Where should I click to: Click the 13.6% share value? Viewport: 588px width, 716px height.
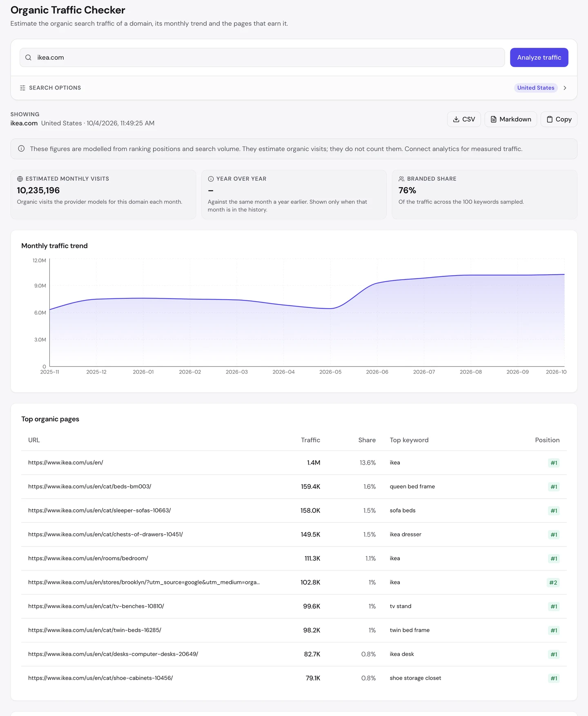(367, 463)
